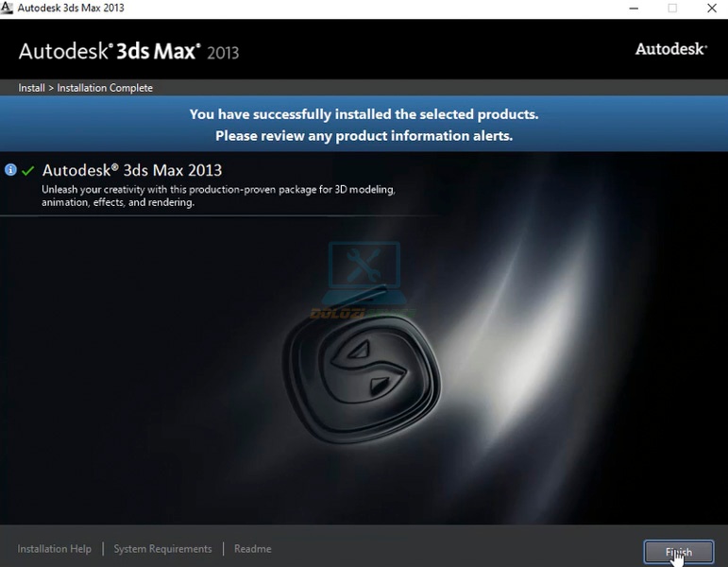This screenshot has width=728, height=567.
Task: Click 'You have successfully installed the selected products.' message
Action: 364,114
